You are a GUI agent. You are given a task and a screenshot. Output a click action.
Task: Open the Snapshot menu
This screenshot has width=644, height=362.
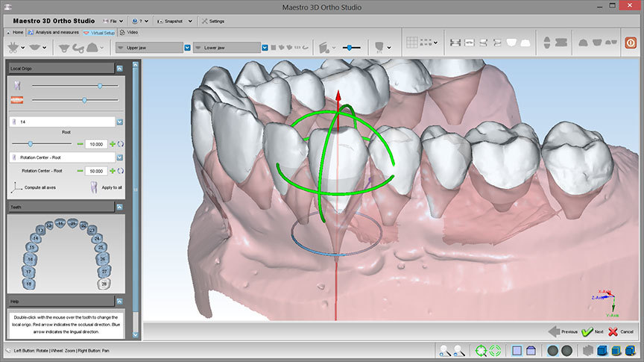[174, 21]
